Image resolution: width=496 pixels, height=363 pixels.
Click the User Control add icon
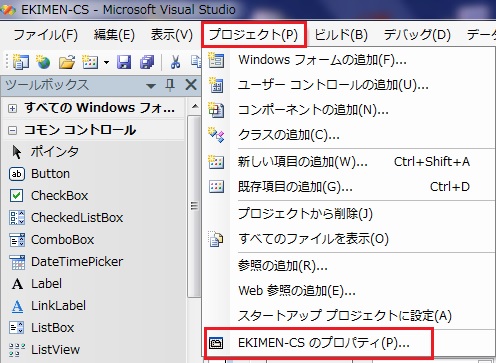click(216, 85)
